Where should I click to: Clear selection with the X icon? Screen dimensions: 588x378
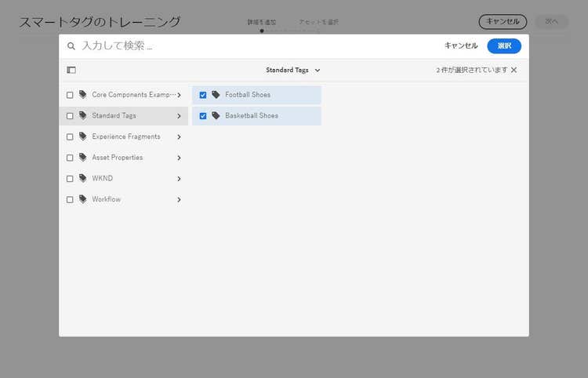[x=514, y=70]
